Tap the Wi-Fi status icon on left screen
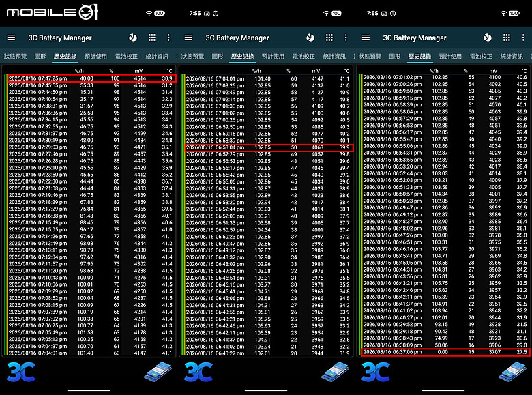This screenshot has width=532, height=395. [149, 13]
